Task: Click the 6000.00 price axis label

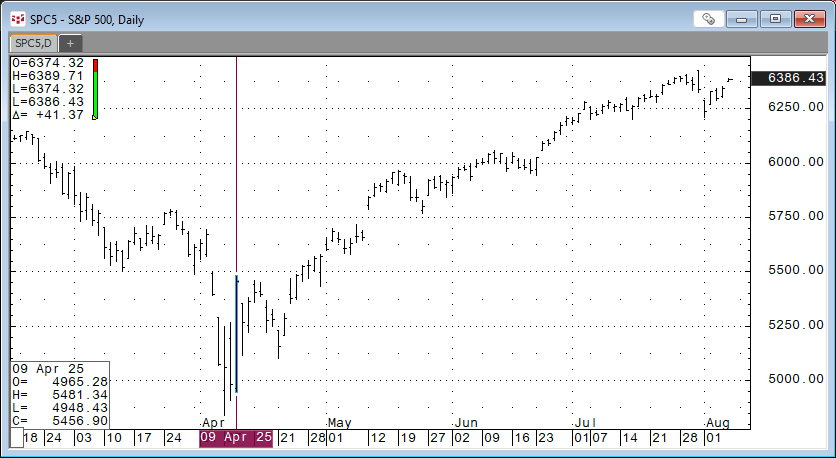Action: [795, 162]
